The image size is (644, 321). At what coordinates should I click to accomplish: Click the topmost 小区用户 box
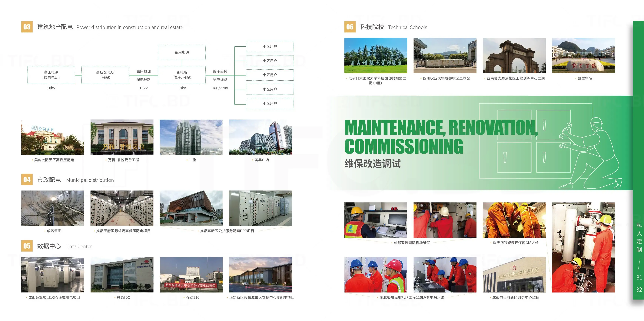click(x=270, y=47)
